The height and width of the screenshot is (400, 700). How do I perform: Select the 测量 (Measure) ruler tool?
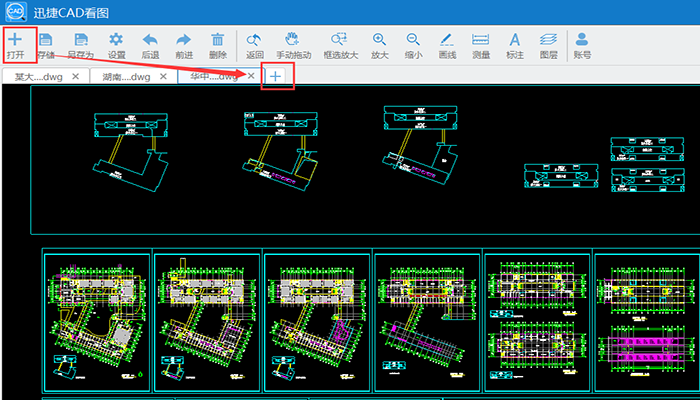[x=481, y=39]
